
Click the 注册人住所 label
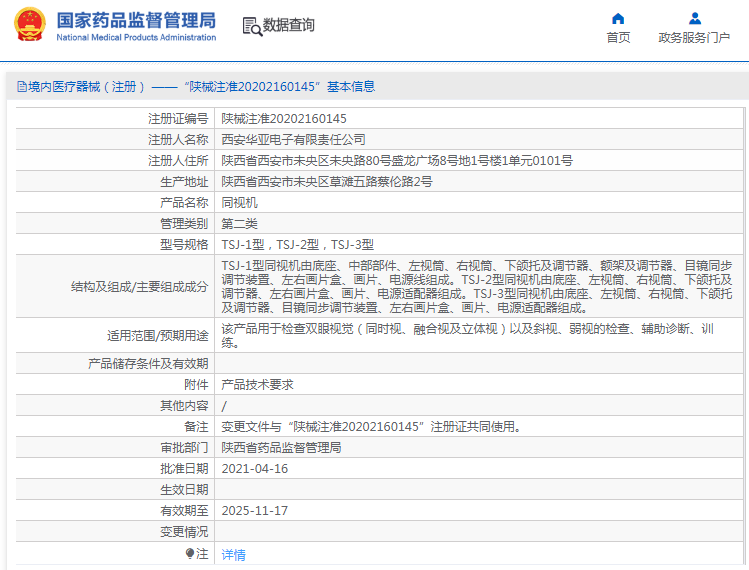coord(178,161)
